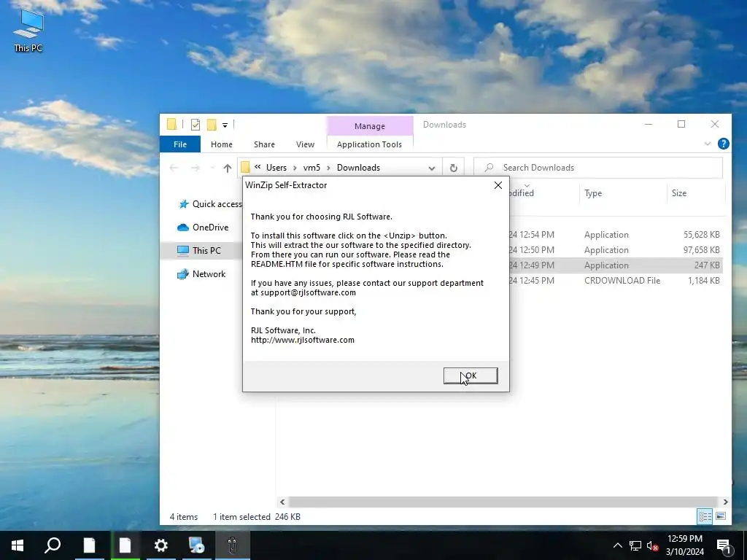The width and height of the screenshot is (747, 560).
Task: Switch to the View ribbon tab
Action: click(305, 144)
